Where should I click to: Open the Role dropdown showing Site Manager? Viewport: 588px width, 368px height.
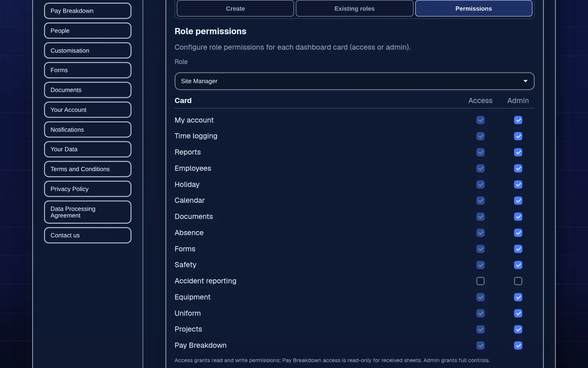(354, 81)
